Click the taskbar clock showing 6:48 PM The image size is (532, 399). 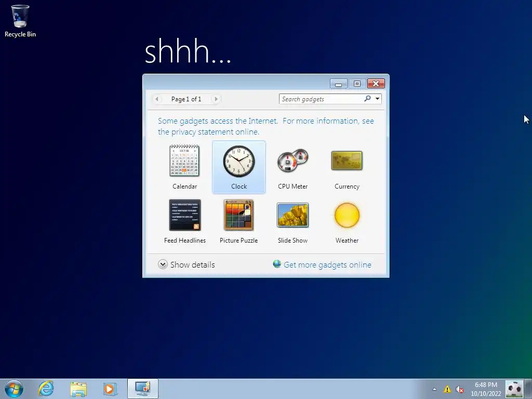[x=486, y=389]
